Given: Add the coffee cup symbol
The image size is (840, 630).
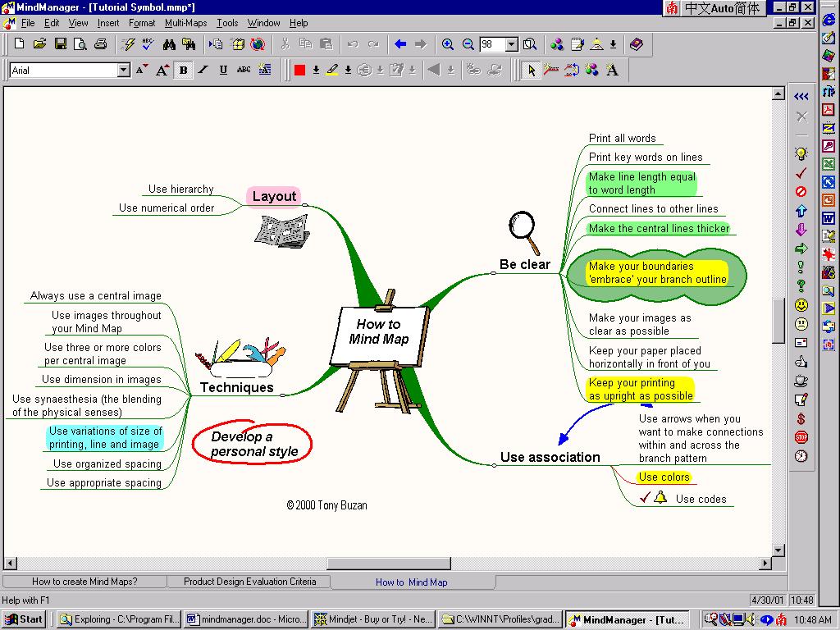Looking at the screenshot, I should tap(801, 381).
